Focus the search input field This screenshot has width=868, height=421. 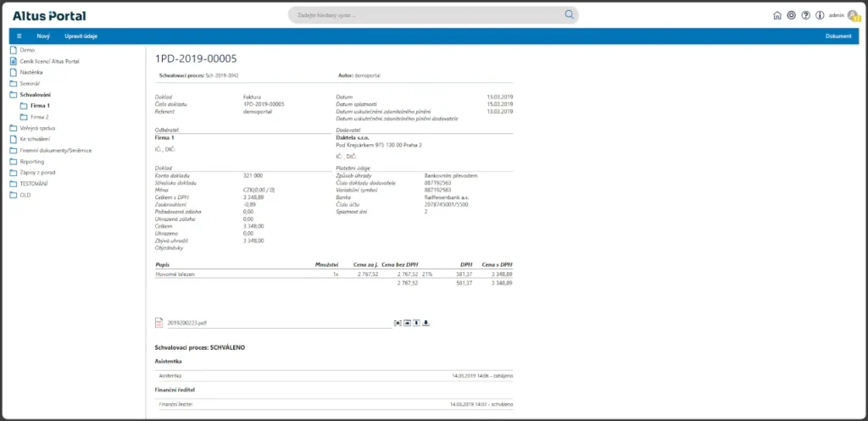pyautogui.click(x=424, y=14)
